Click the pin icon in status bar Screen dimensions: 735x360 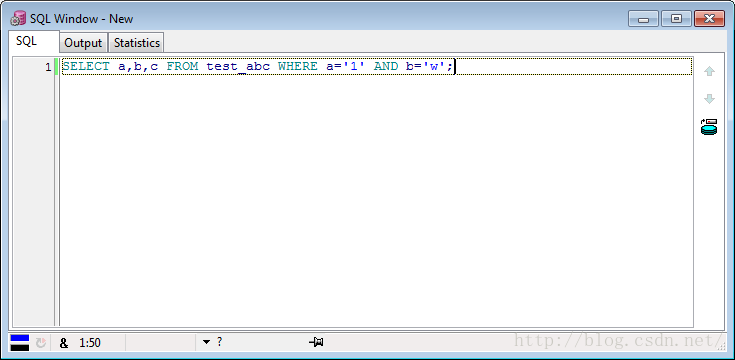316,342
